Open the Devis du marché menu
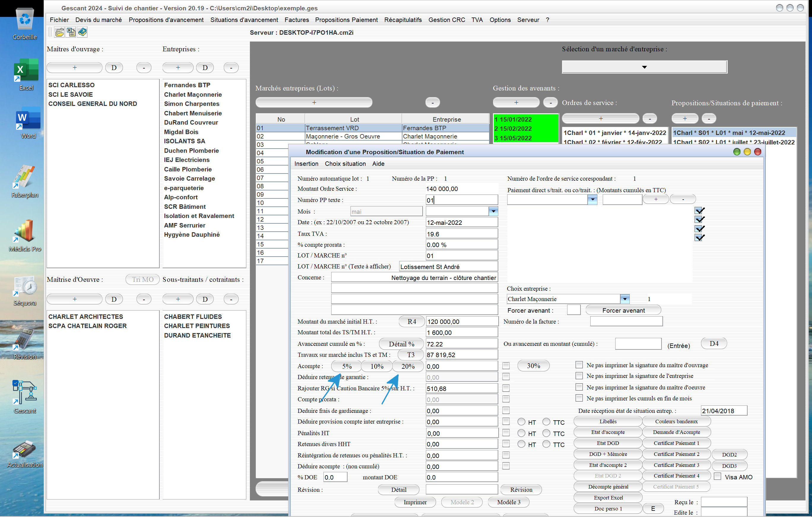Image resolution: width=812 pixels, height=517 pixels. (x=99, y=20)
